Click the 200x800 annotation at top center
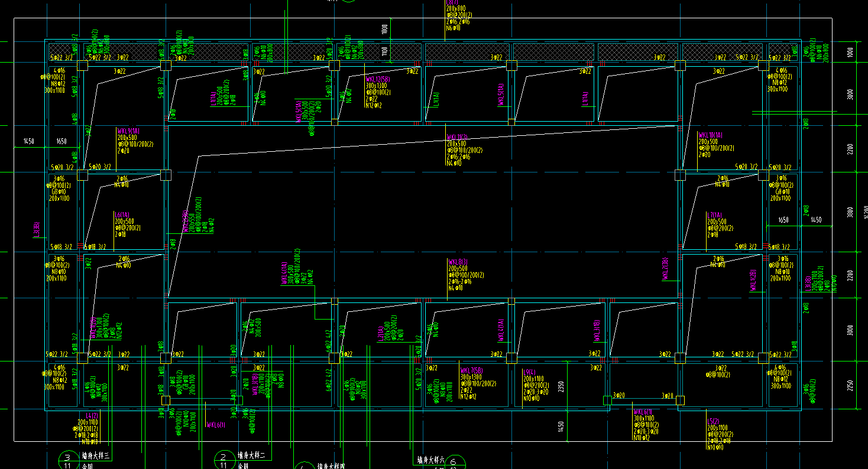Screen dimensions: 868x469 point(456,8)
